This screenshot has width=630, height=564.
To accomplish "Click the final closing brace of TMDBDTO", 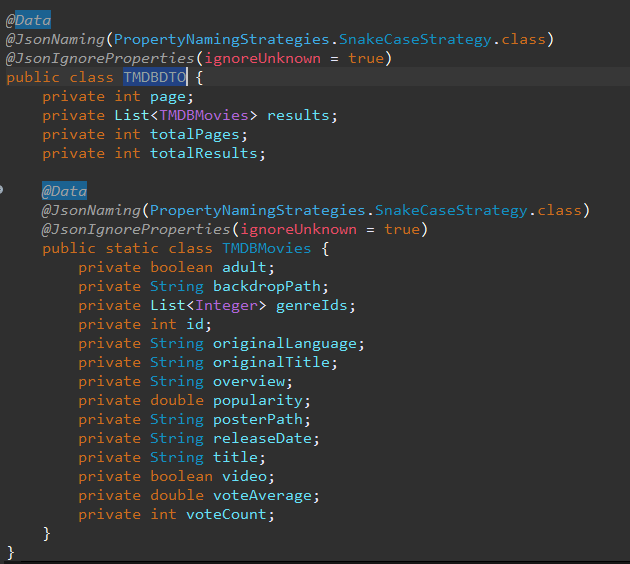I will [x=10, y=553].
